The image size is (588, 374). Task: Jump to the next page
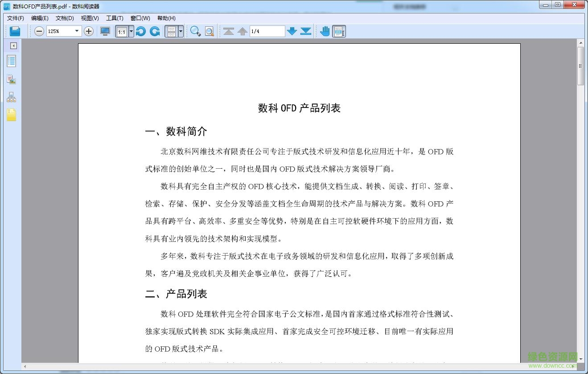(292, 31)
